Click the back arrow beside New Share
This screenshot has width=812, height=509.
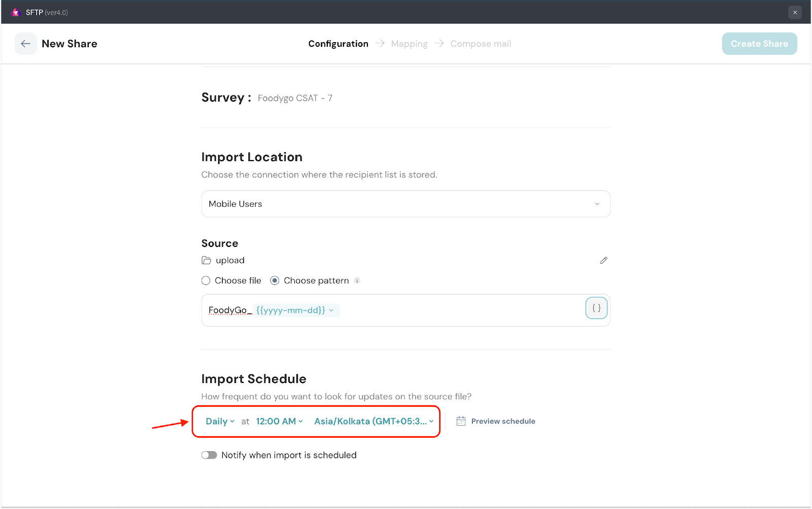pyautogui.click(x=25, y=44)
